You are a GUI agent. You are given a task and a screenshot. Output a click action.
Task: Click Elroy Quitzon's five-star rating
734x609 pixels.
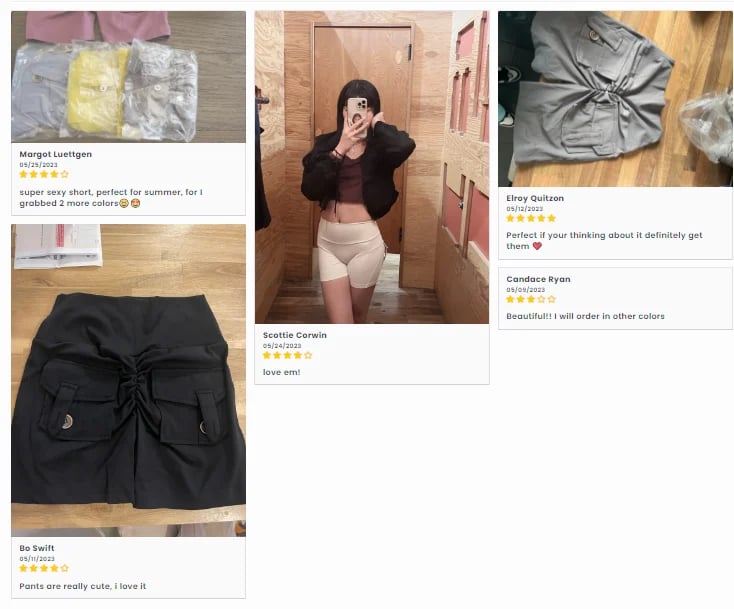click(x=531, y=218)
